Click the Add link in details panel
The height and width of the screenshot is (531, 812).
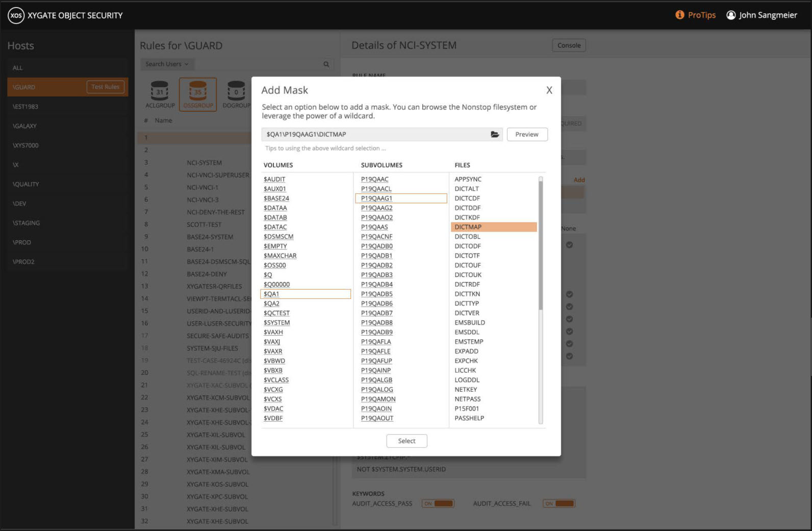(579, 180)
